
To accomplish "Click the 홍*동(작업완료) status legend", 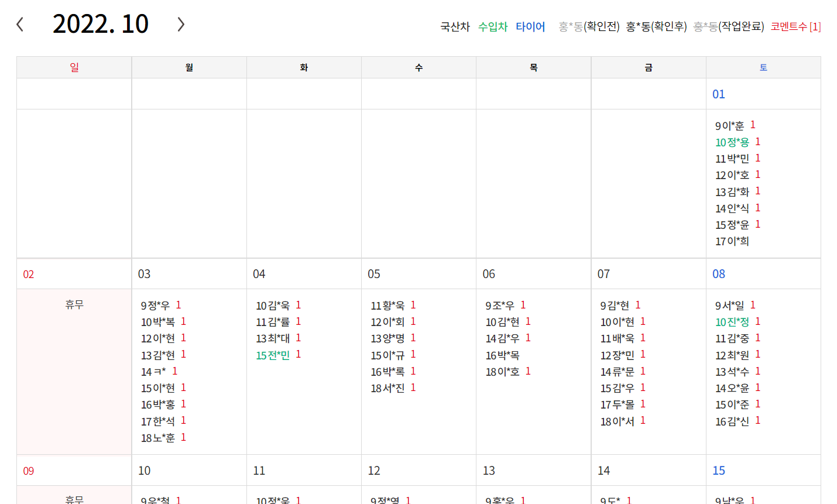I will click(729, 27).
